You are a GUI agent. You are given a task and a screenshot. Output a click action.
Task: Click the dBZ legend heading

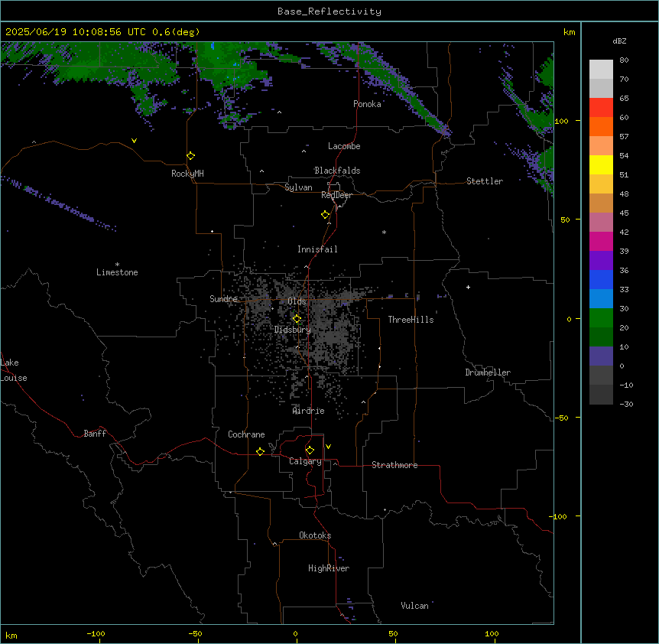click(x=619, y=41)
